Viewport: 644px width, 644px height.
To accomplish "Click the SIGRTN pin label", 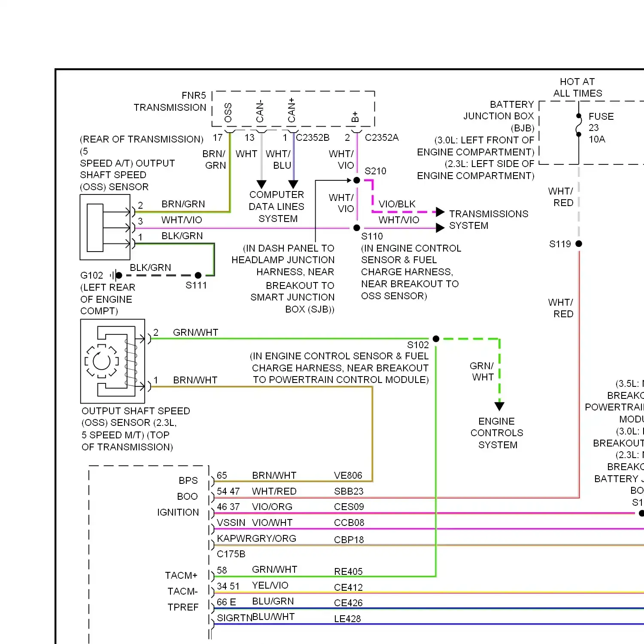I will tap(234, 618).
